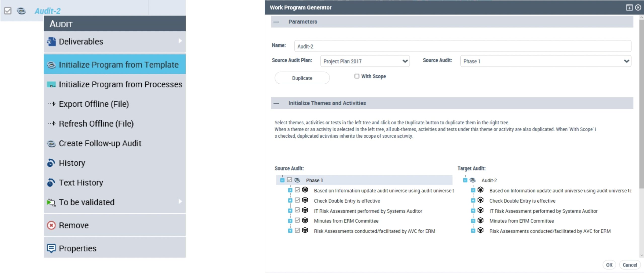Click the red Remove icon
The height and width of the screenshot is (274, 644).
[x=51, y=225]
